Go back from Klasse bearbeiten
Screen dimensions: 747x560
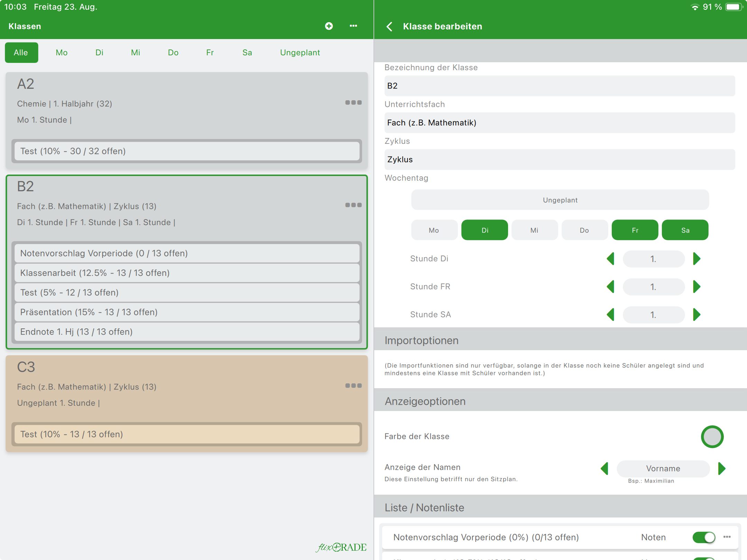390,27
